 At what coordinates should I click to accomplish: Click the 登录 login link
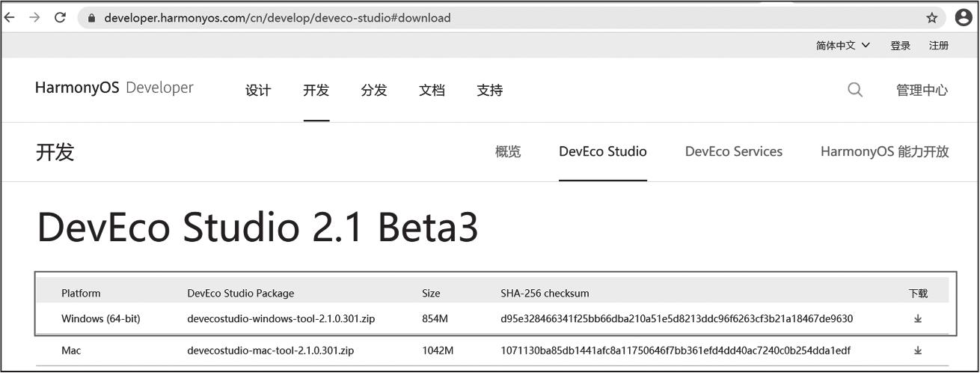(x=901, y=46)
